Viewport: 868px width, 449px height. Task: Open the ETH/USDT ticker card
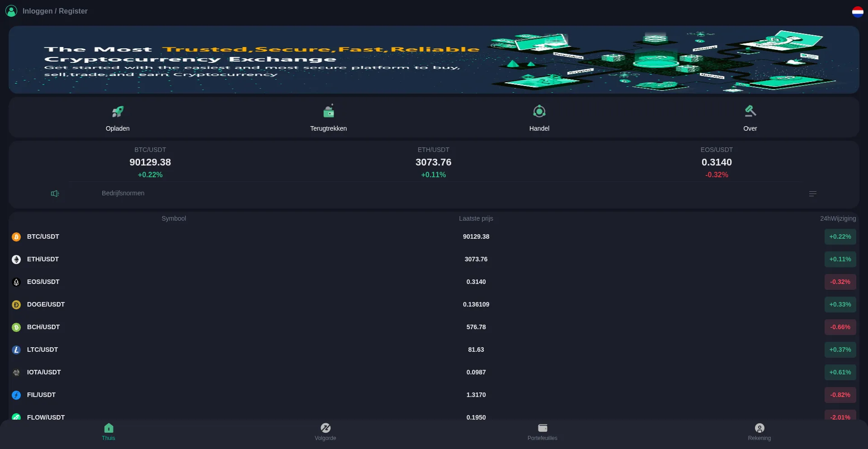click(433, 162)
